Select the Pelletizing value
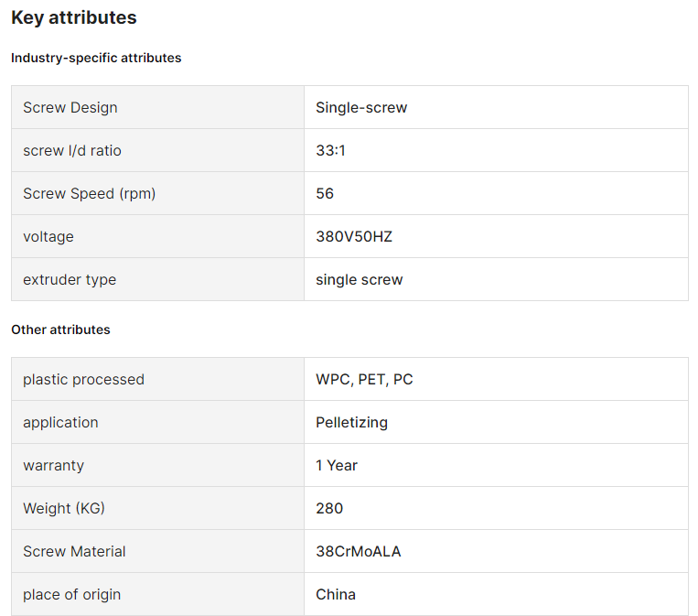Viewport: 698px width, 616px height. click(351, 422)
